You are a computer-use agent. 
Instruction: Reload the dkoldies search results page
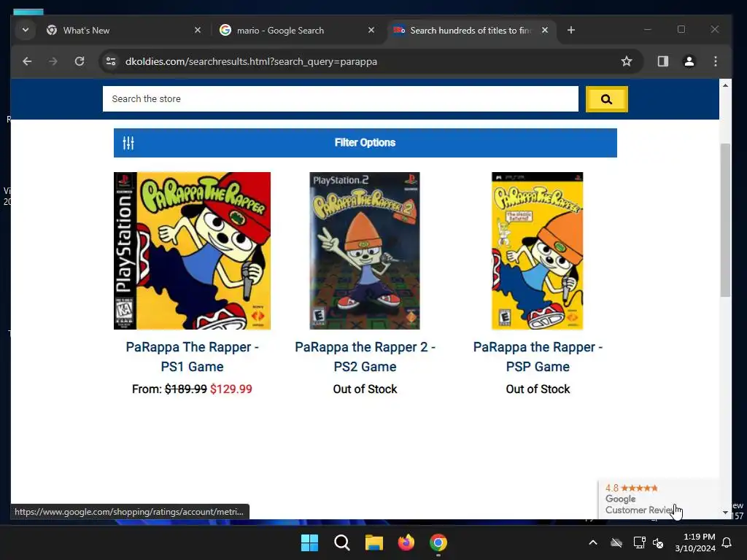point(80,61)
